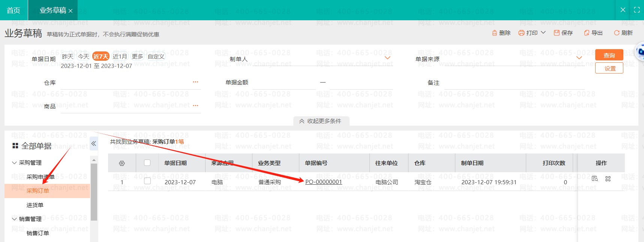
Task: Open order link PO-00000001
Action: [x=323, y=182]
